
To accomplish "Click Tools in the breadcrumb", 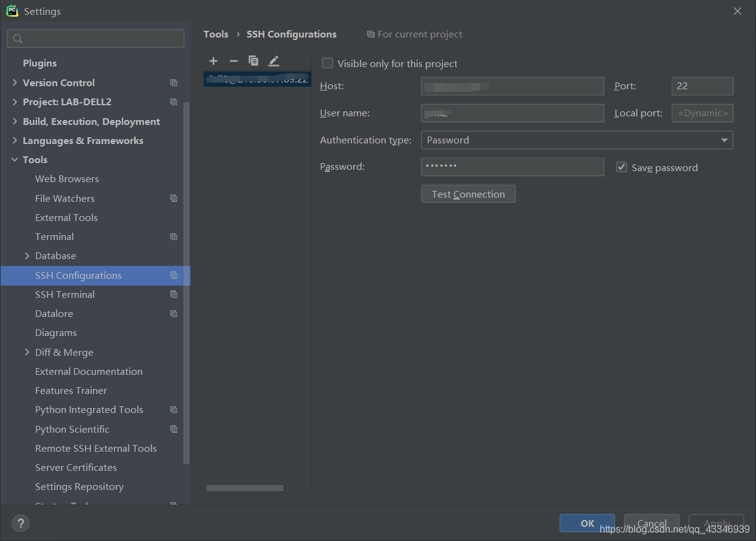I will (216, 34).
